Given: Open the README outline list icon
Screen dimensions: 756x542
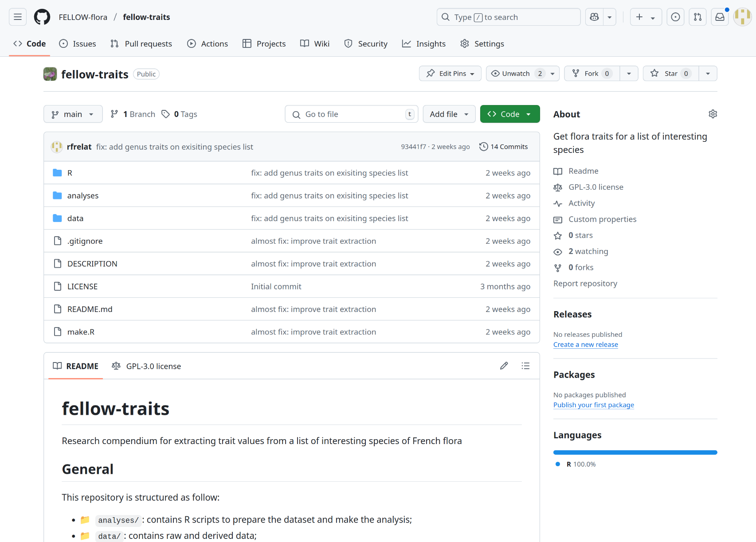Looking at the screenshot, I should click(x=525, y=366).
